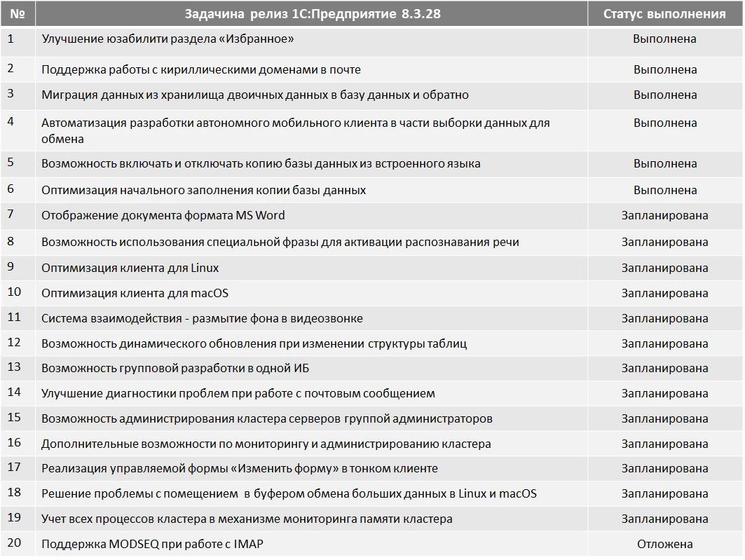This screenshot has height=560, width=745.
Task: Click row number 20 cell
Action: tap(15, 542)
